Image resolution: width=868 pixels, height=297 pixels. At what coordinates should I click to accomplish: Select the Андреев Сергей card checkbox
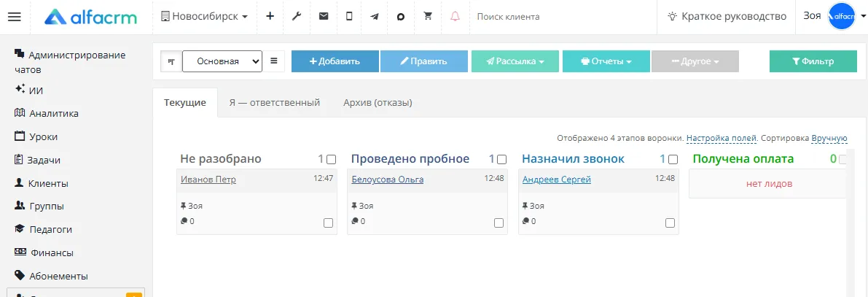(x=670, y=223)
